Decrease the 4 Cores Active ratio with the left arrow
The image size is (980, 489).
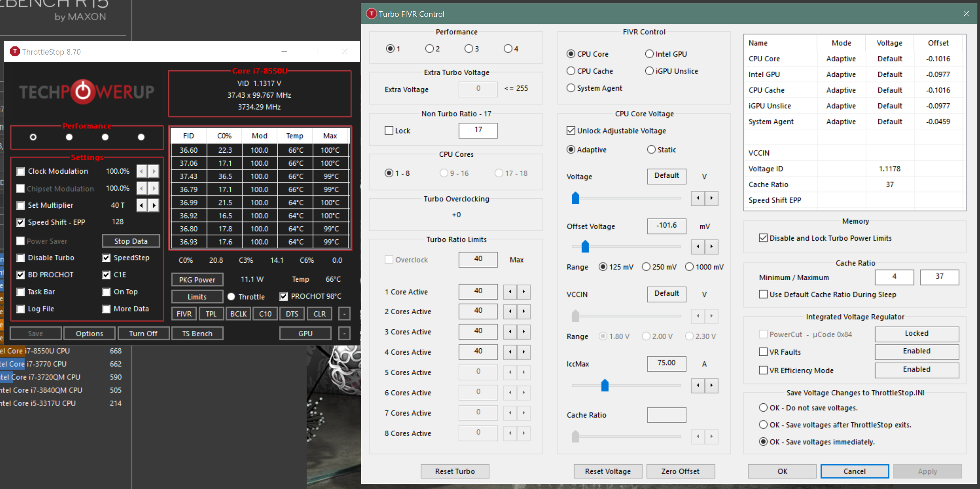510,352
